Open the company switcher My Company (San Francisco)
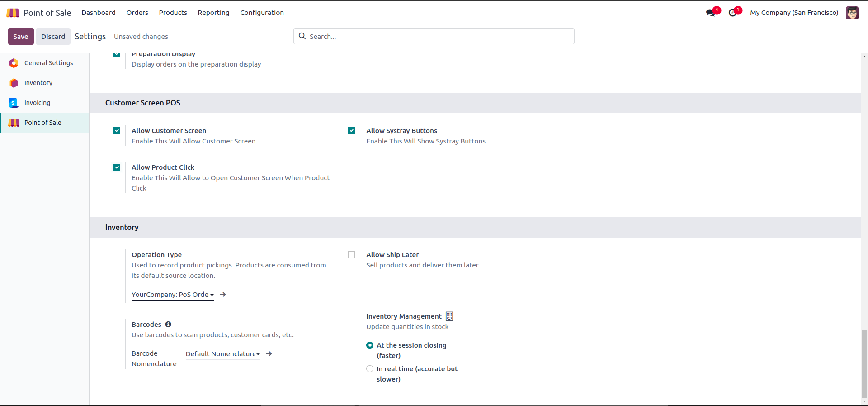This screenshot has width=868, height=406. [x=794, y=13]
